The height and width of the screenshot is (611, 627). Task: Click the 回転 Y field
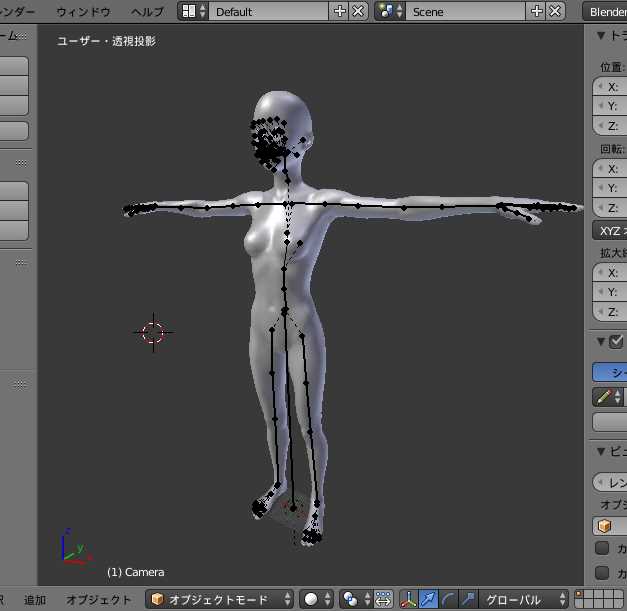point(610,188)
